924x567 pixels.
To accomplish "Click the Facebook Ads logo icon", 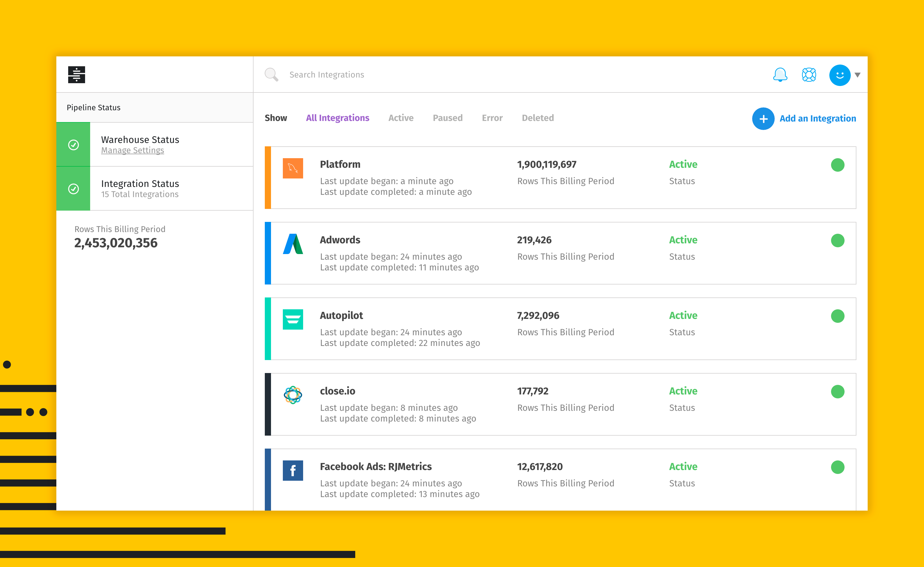I will click(x=292, y=471).
